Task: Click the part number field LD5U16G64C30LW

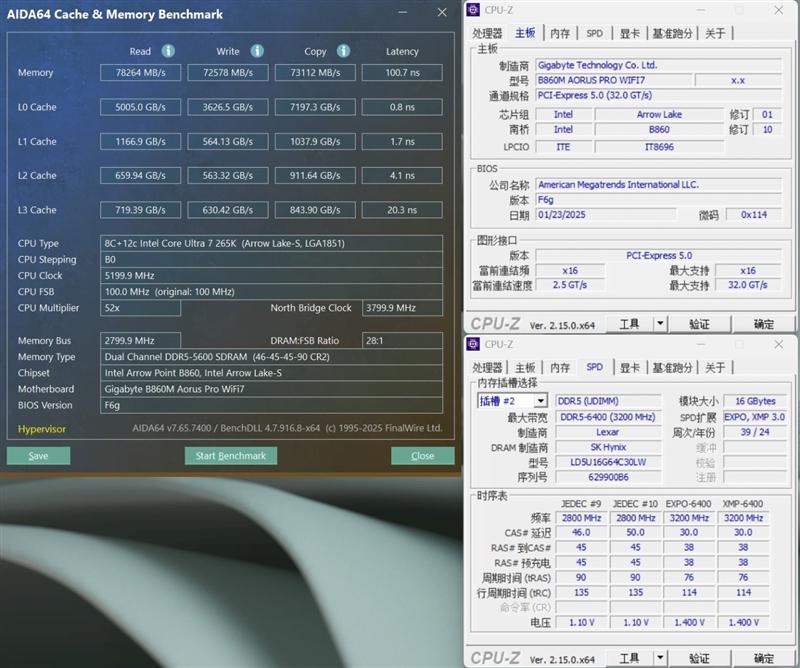Action: (x=608, y=462)
